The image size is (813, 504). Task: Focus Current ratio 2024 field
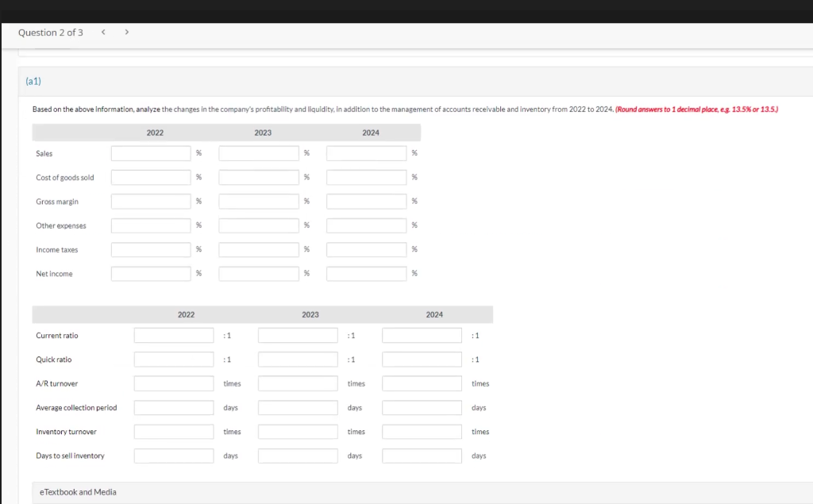tap(422, 336)
